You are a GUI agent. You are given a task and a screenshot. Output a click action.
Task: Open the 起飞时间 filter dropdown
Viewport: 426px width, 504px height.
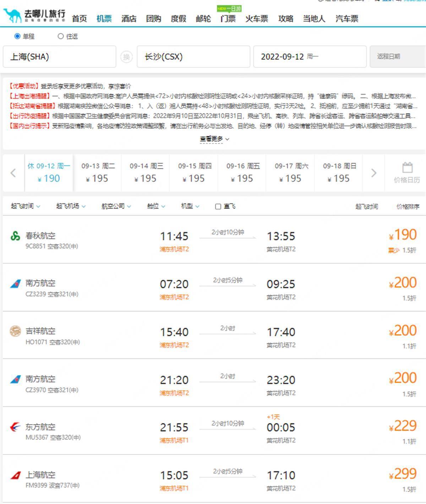[x=26, y=206]
